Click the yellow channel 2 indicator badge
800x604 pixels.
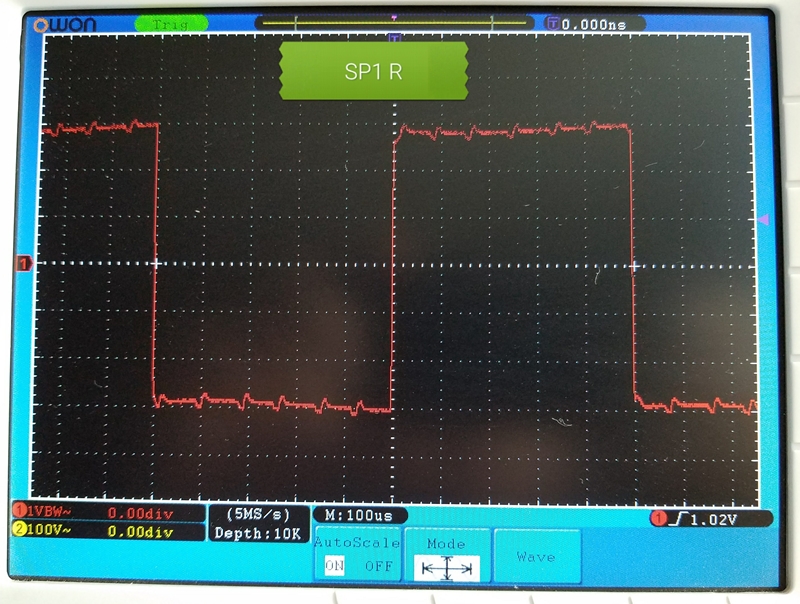(18, 531)
